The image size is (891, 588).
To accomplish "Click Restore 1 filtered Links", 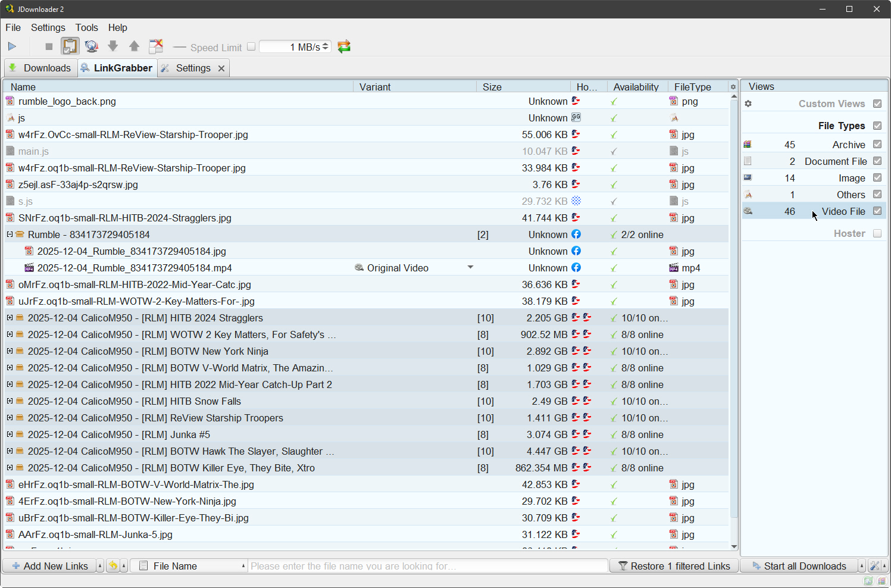I will coord(674,566).
